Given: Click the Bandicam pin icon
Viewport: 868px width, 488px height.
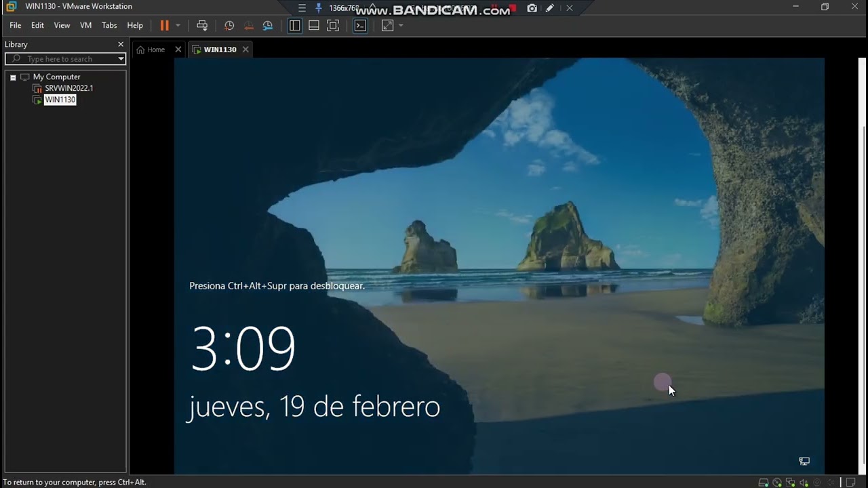Looking at the screenshot, I should tap(319, 8).
